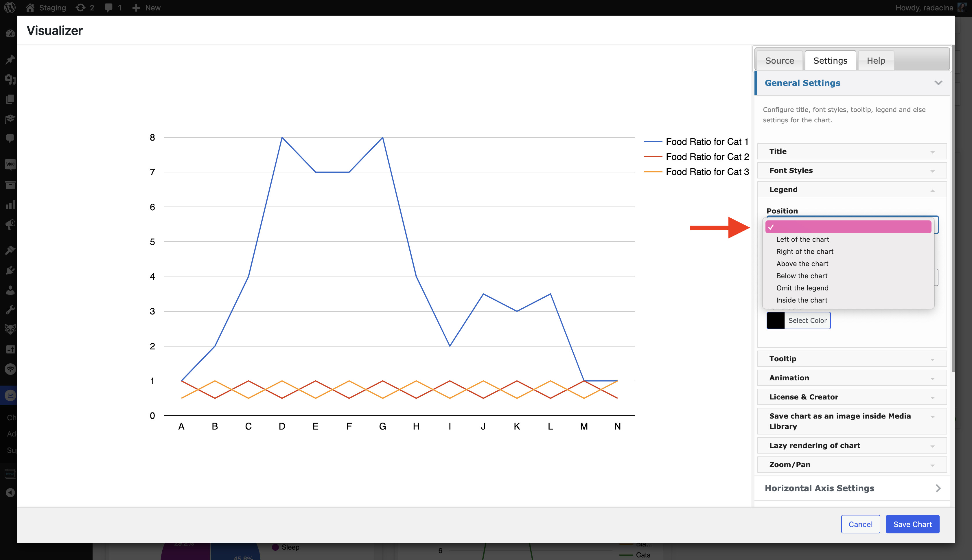This screenshot has height=560, width=972.
Task: Click the Collapse menu arrow icon
Action: point(10,492)
